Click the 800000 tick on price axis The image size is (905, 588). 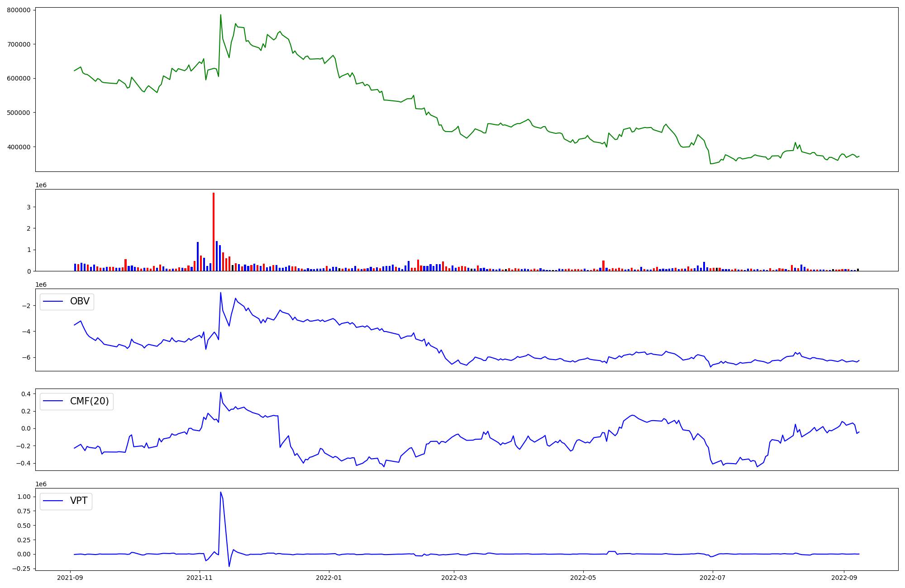tap(19, 10)
